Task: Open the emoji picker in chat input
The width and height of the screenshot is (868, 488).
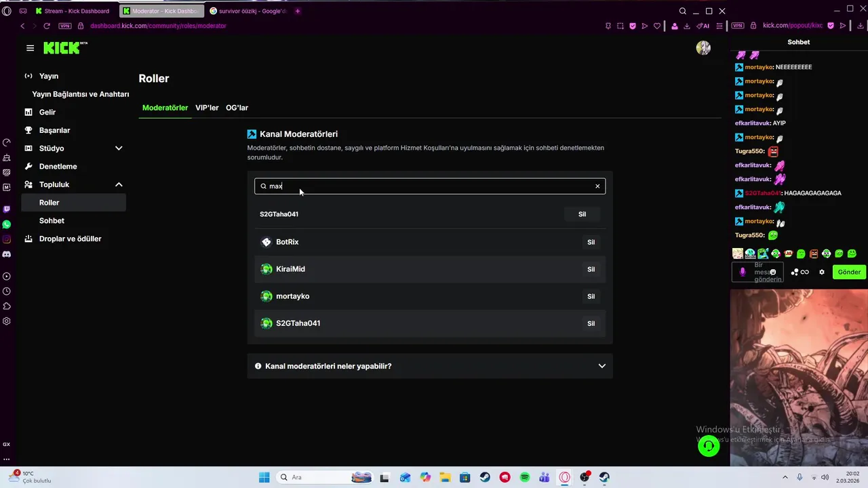Action: pos(773,272)
